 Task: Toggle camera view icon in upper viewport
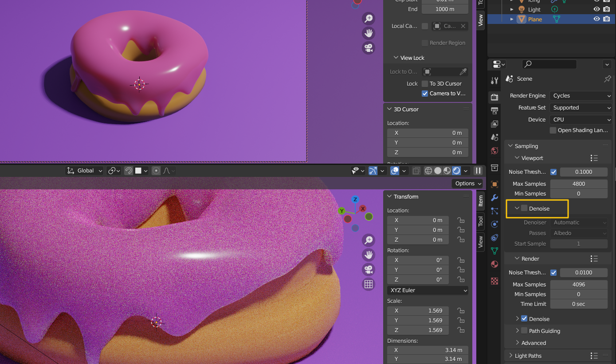pyautogui.click(x=369, y=48)
